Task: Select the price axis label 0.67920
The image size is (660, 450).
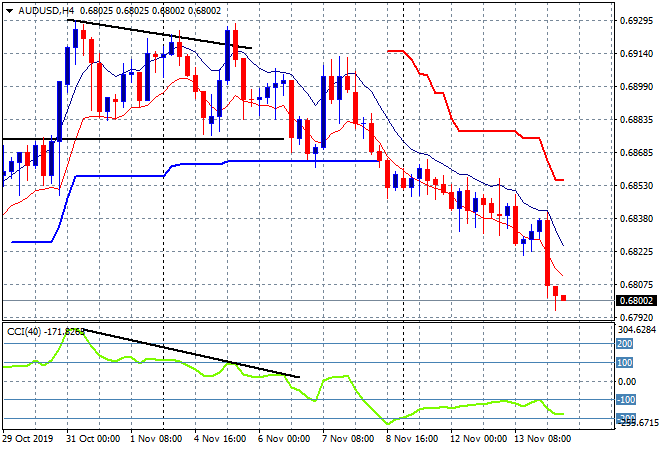Action: pos(637,318)
